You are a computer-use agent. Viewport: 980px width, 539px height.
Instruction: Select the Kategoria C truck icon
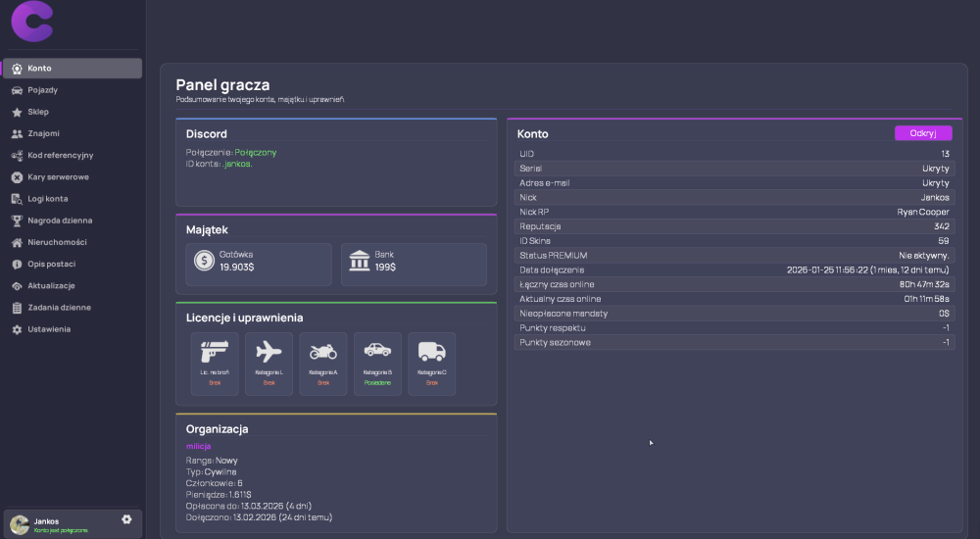point(432,352)
